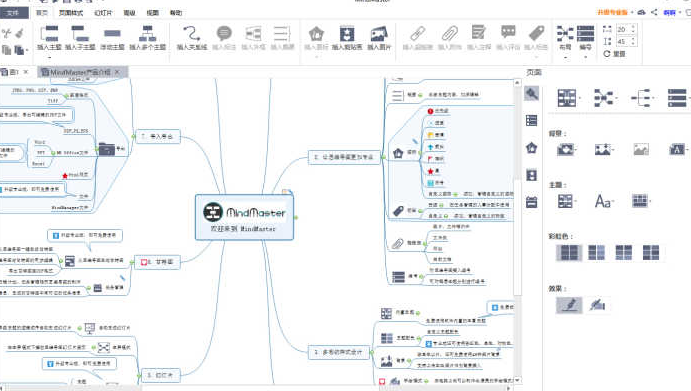Click the Insert Picture (插入图片) icon

click(379, 34)
